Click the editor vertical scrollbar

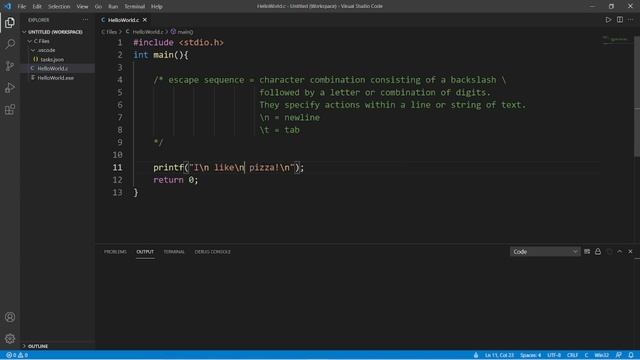pyautogui.click(x=637, y=96)
